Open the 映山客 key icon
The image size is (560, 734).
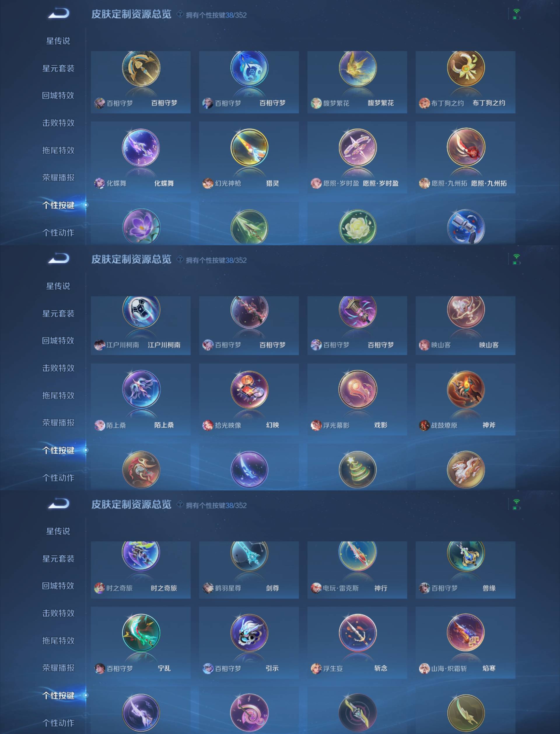point(466,312)
